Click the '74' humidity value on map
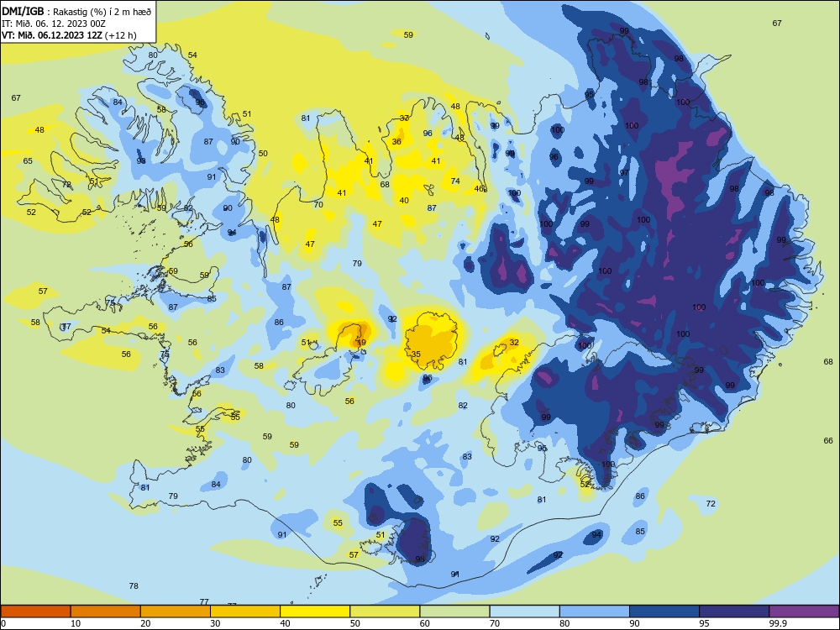840x630 pixels. coord(455,181)
